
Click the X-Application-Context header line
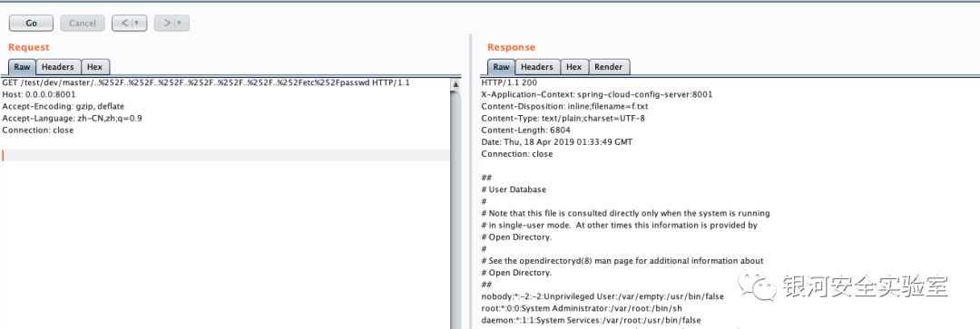[x=597, y=94]
